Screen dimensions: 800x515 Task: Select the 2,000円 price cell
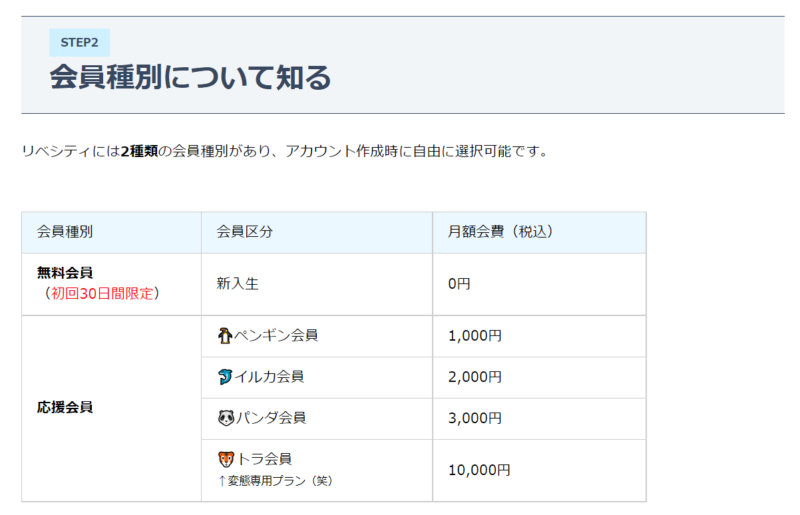(x=475, y=377)
